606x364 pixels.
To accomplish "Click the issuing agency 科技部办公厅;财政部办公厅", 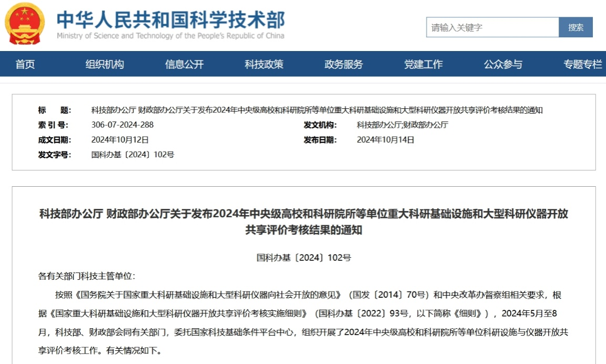I will pyautogui.click(x=402, y=125).
